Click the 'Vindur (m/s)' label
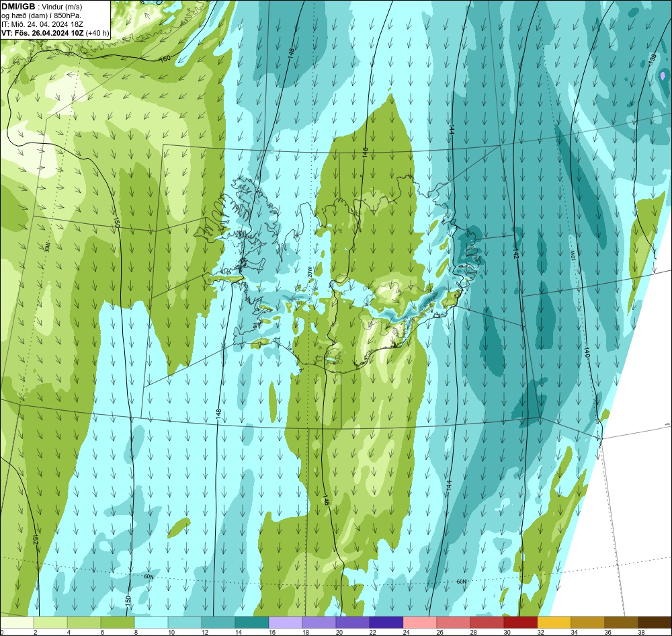 [62, 7]
